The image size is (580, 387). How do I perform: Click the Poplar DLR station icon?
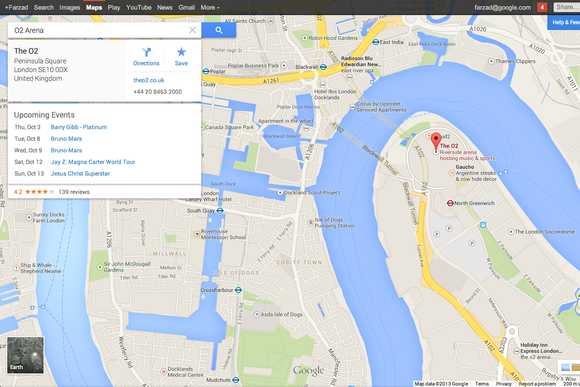pyautogui.click(x=206, y=71)
